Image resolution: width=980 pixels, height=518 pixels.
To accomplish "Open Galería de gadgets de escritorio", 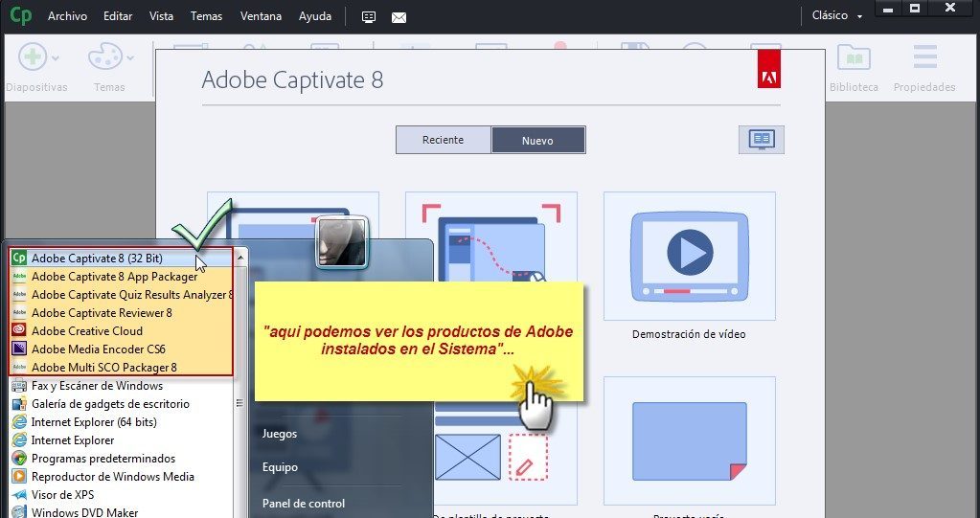I will (122, 404).
